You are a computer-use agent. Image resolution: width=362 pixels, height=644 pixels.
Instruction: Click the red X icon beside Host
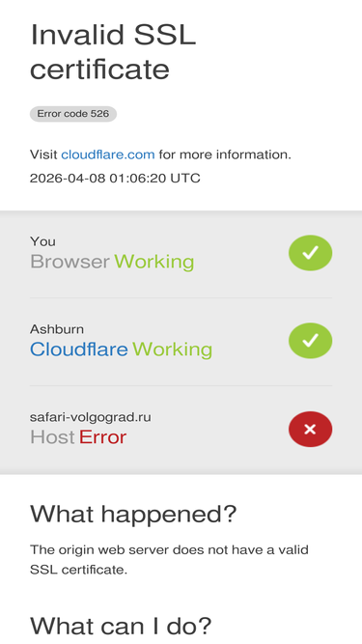(x=310, y=429)
